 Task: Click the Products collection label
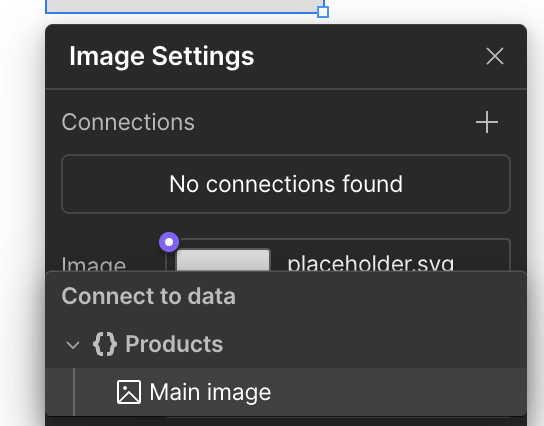174,344
